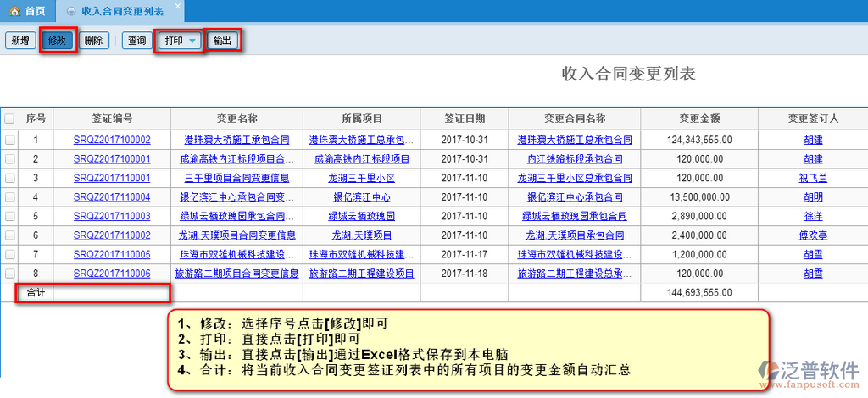The width and height of the screenshot is (868, 398).
Task: Select the amount 13,500,000.00
Action: click(x=699, y=197)
